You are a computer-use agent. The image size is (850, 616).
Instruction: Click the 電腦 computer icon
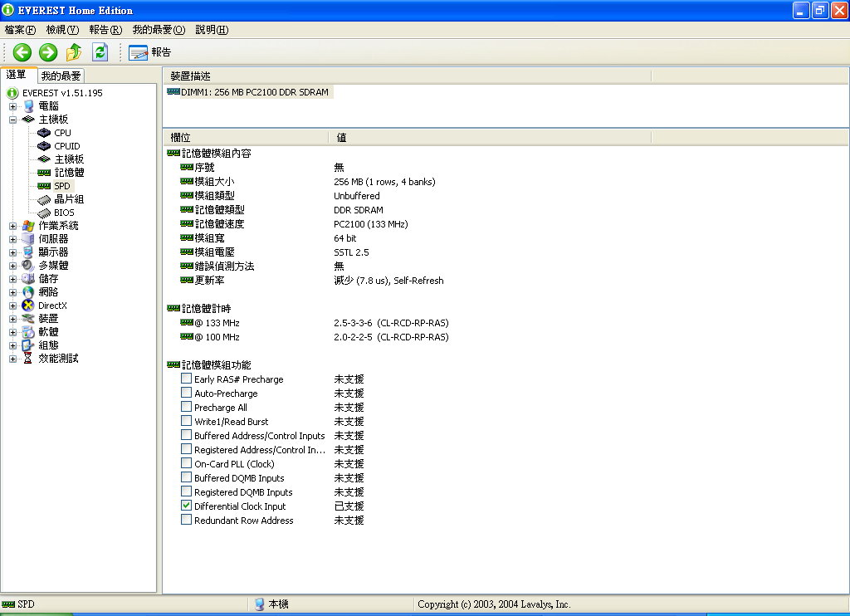pos(28,106)
